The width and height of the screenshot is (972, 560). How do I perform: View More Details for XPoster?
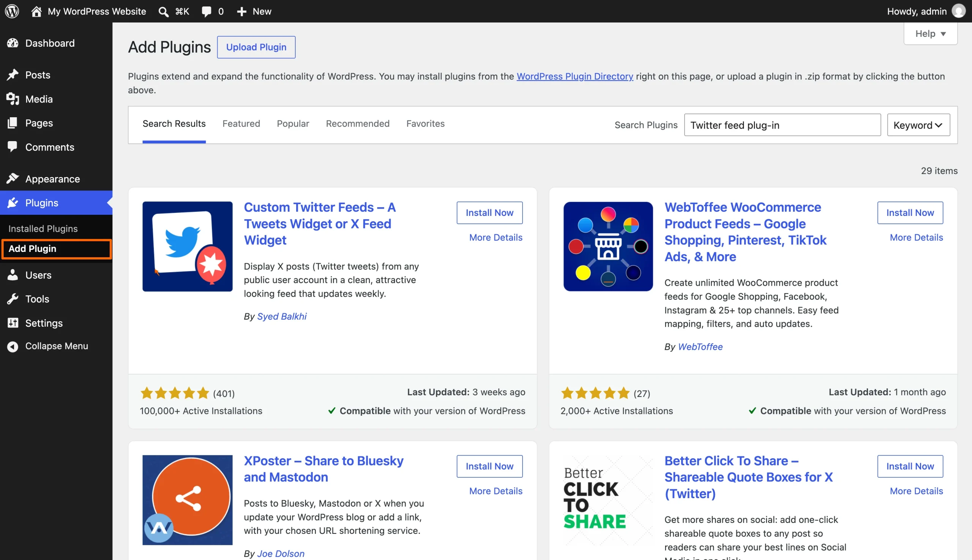pos(495,491)
